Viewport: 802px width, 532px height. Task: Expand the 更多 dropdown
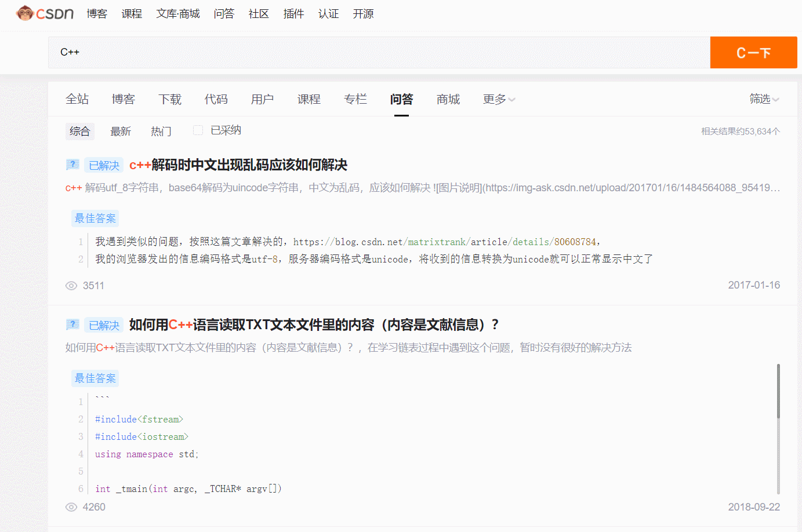[499, 100]
